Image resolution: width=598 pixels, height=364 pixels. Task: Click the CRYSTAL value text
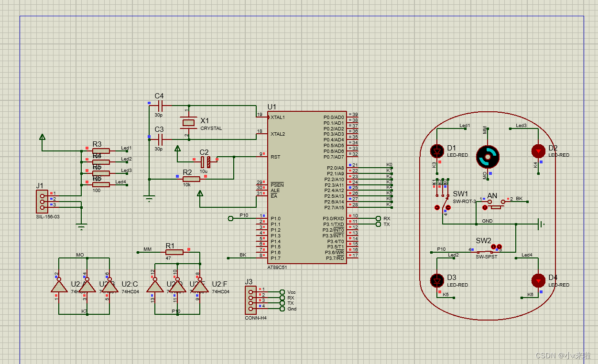(x=211, y=128)
